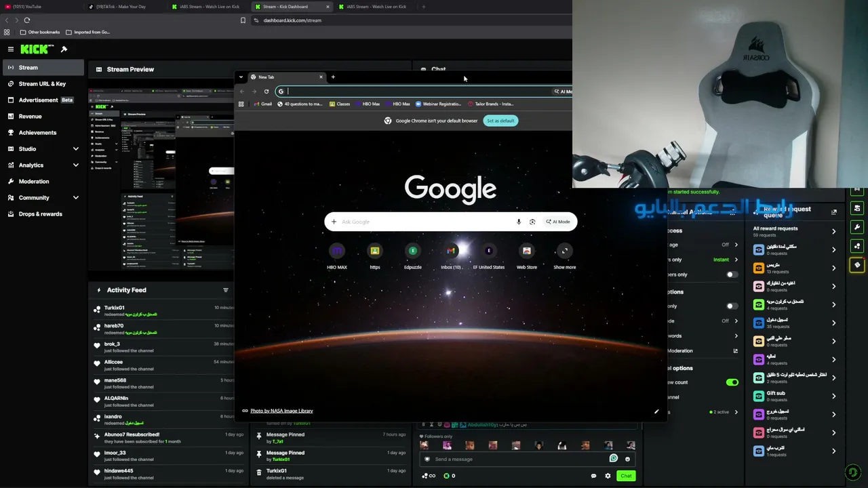Switch to the TikTok - Make Your Day tab
Screen dimensions: 868x488
coord(125,7)
